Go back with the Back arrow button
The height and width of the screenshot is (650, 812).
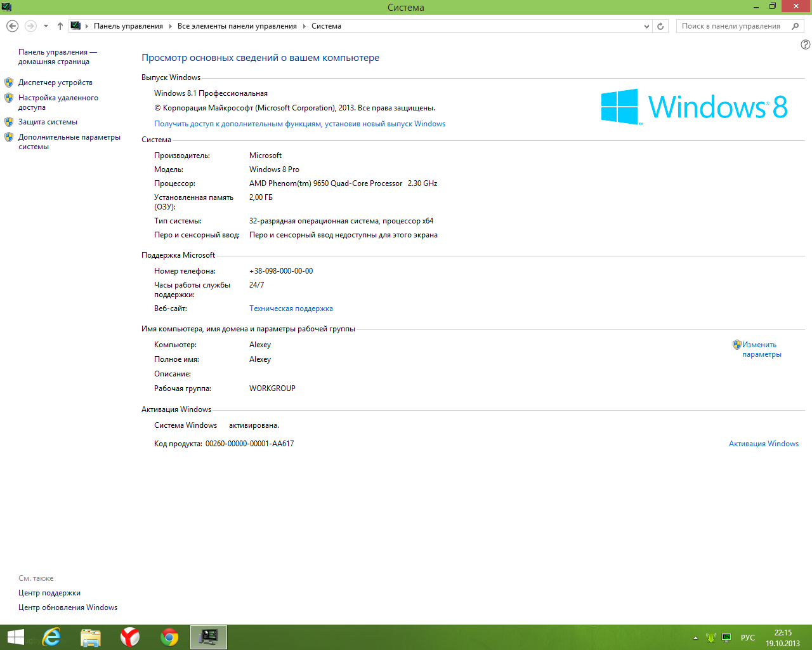click(x=12, y=26)
